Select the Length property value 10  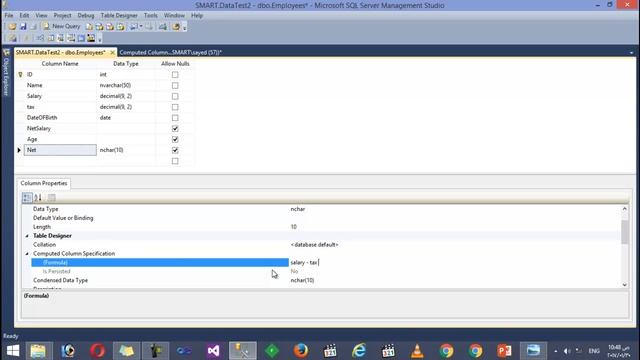point(454,227)
